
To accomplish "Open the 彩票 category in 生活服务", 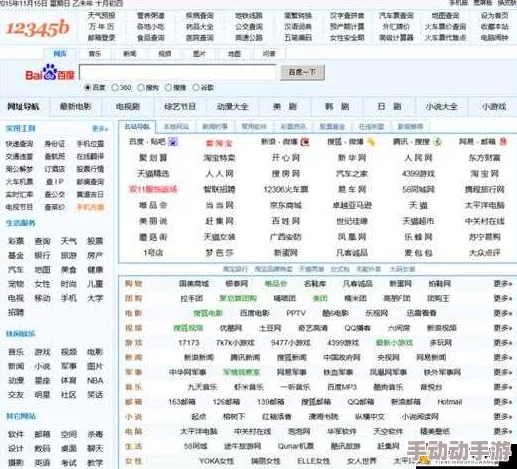I will pos(16,241).
